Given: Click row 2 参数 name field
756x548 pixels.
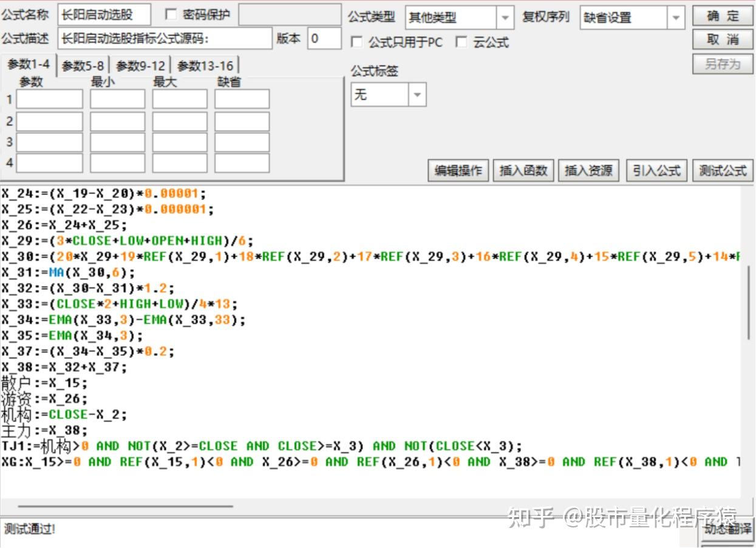Looking at the screenshot, I should 49,121.
